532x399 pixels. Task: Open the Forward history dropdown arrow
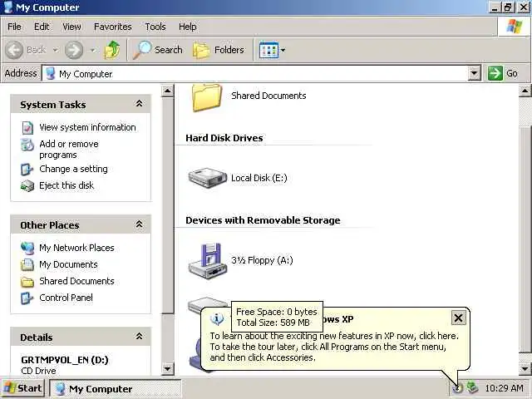click(92, 50)
